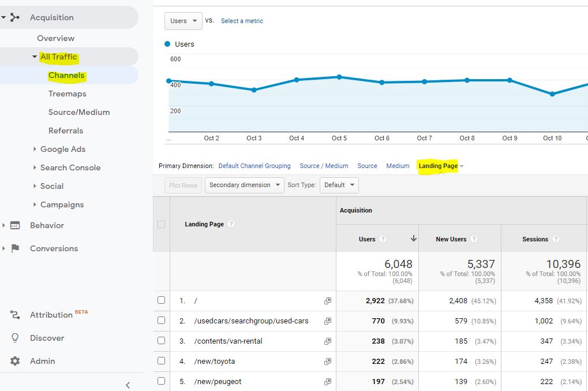Open the Acquisition section icon in sidebar

click(x=16, y=17)
